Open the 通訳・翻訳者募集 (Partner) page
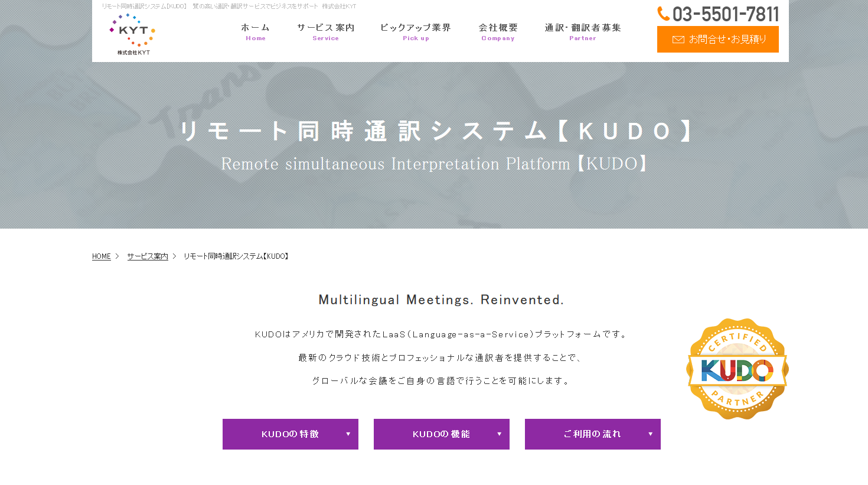Screen dimensions: 868x485 click(583, 32)
